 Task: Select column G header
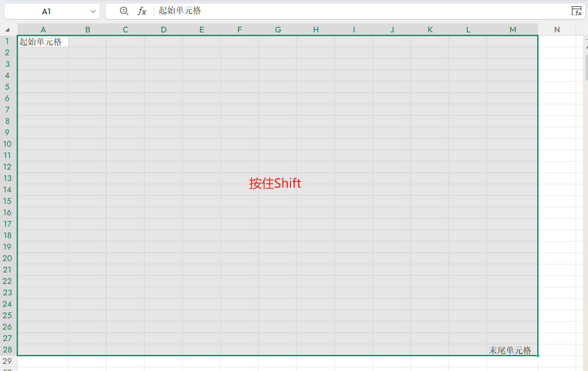tap(278, 30)
